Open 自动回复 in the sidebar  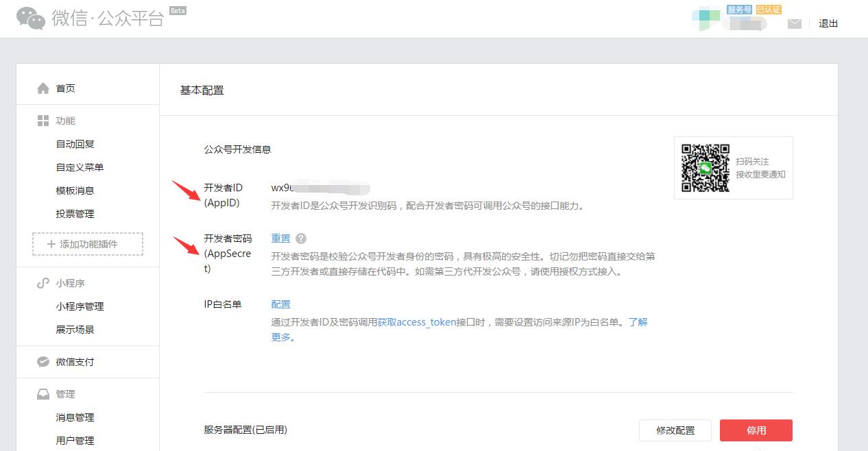point(75,144)
